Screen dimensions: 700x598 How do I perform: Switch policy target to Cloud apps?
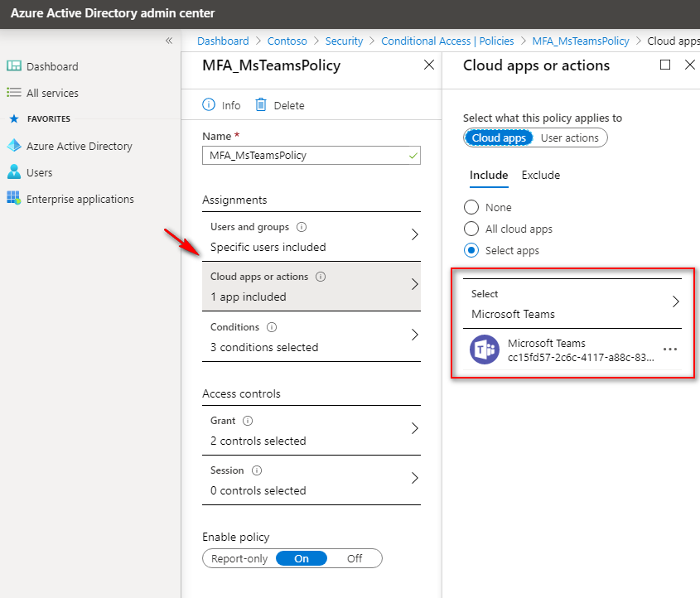pyautogui.click(x=499, y=137)
